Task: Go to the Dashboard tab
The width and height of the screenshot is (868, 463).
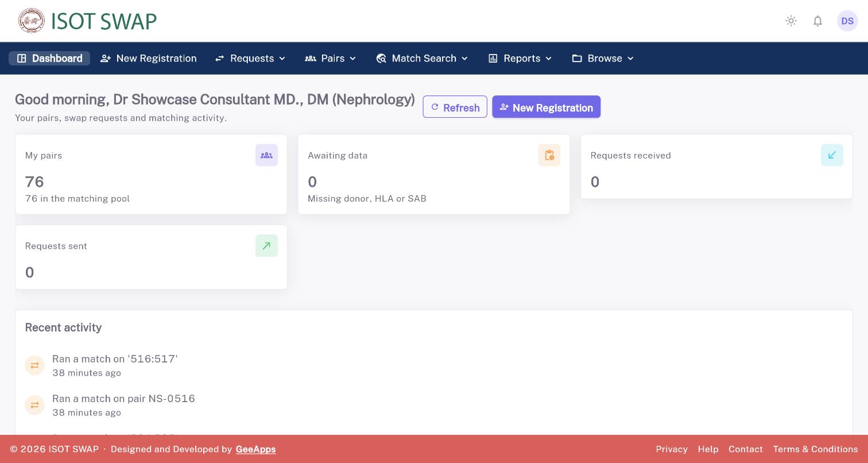Action: click(x=49, y=59)
